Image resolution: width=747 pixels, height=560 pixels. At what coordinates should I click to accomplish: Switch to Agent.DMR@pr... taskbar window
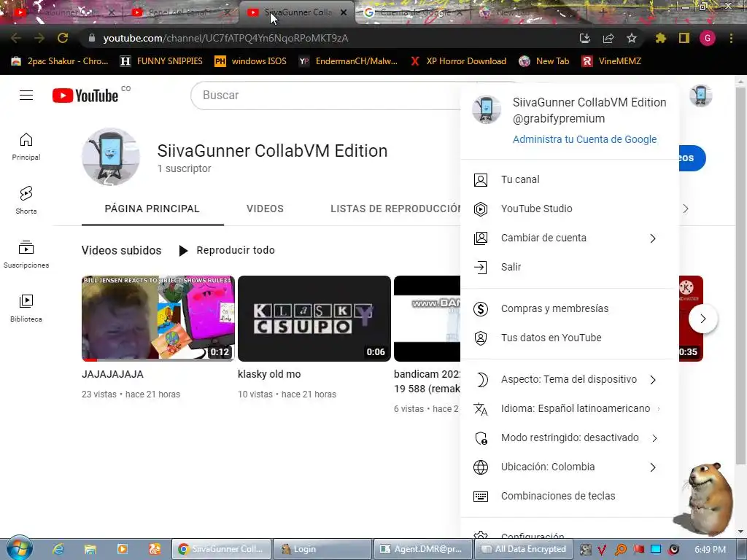[422, 549]
